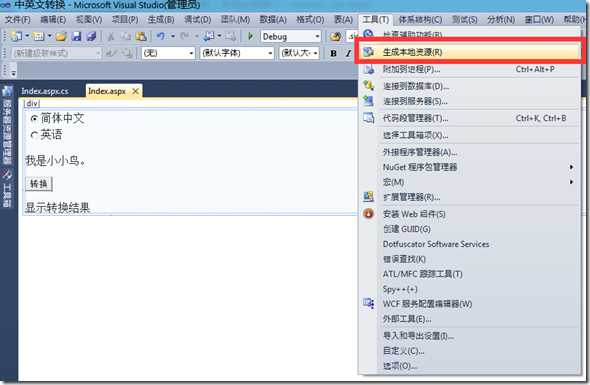The width and height of the screenshot is (590, 385).
Task: Open 导入和导出设置(I)... menu item
Action: pos(470,336)
